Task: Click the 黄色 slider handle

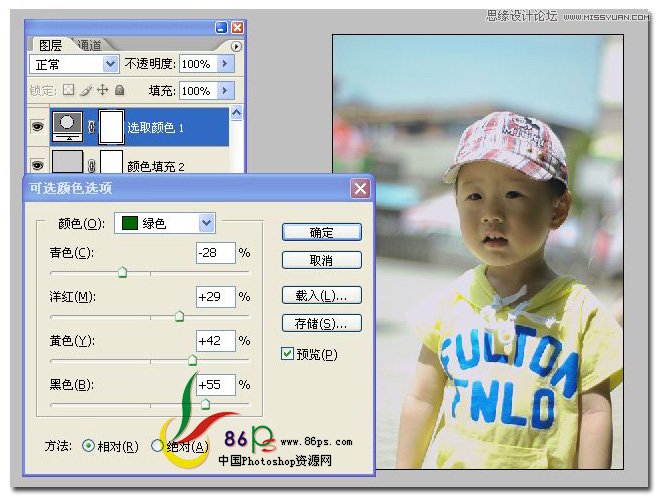Action: [x=192, y=360]
